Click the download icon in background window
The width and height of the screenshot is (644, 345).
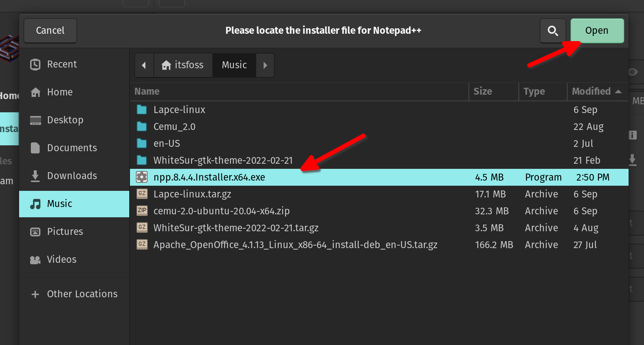(x=632, y=160)
